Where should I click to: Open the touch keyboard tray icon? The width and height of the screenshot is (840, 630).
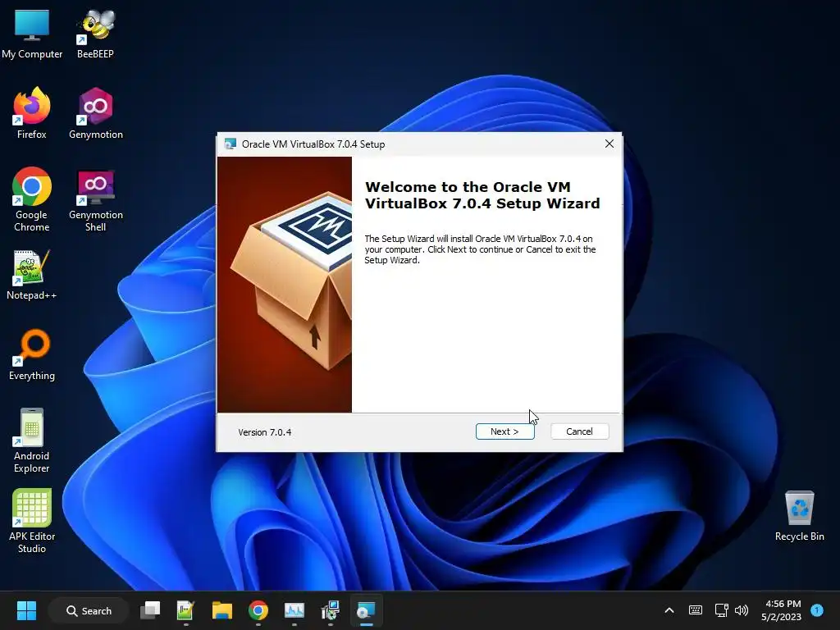(696, 610)
